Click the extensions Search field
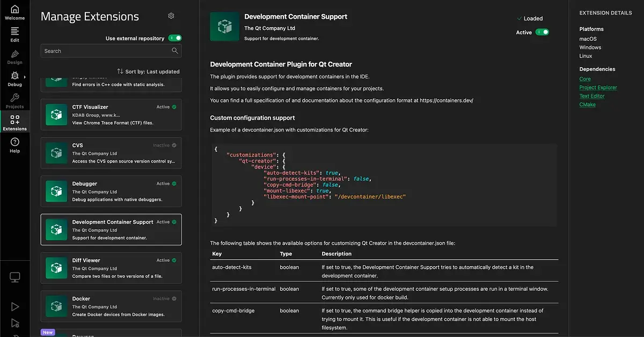Screen dimensions: 644x337 pos(105,51)
